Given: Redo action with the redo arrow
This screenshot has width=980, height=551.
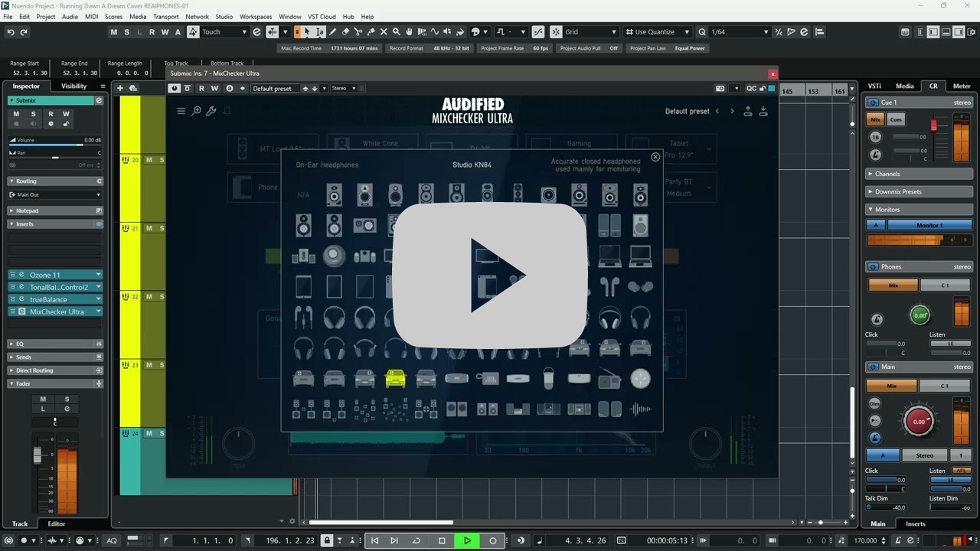Looking at the screenshot, I should (x=24, y=32).
